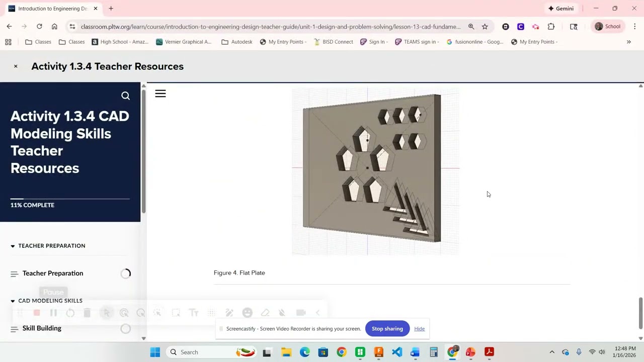
Task: Bookmark this page with the star
Action: coord(485,27)
